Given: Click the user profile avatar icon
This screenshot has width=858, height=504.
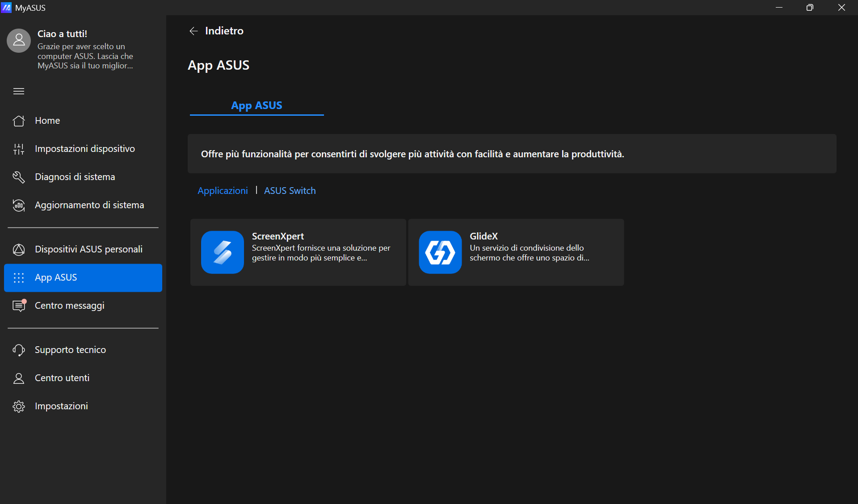Looking at the screenshot, I should [x=19, y=41].
